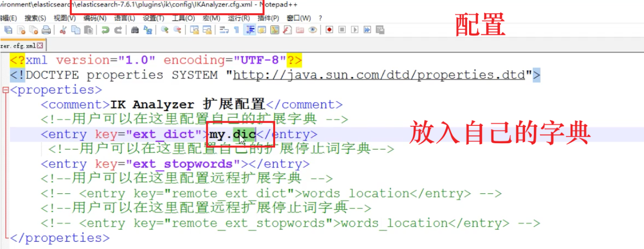644x249 pixels.
Task: Click the Redo arrow icon
Action: (118, 30)
